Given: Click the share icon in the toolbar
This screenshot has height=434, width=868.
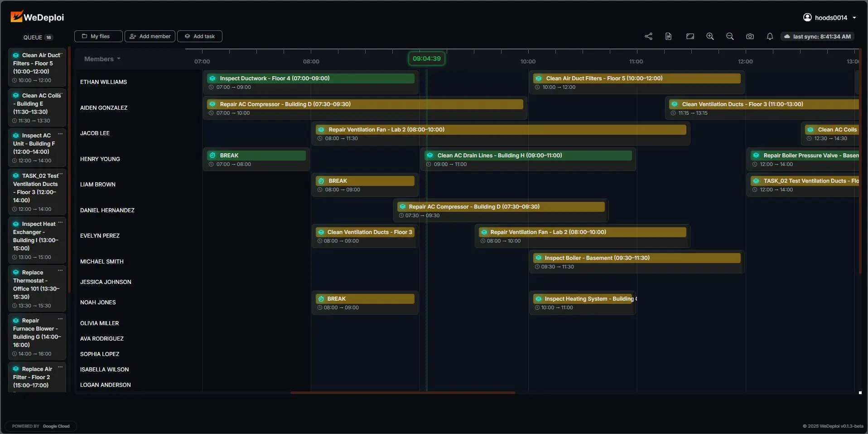Looking at the screenshot, I should [x=648, y=36].
